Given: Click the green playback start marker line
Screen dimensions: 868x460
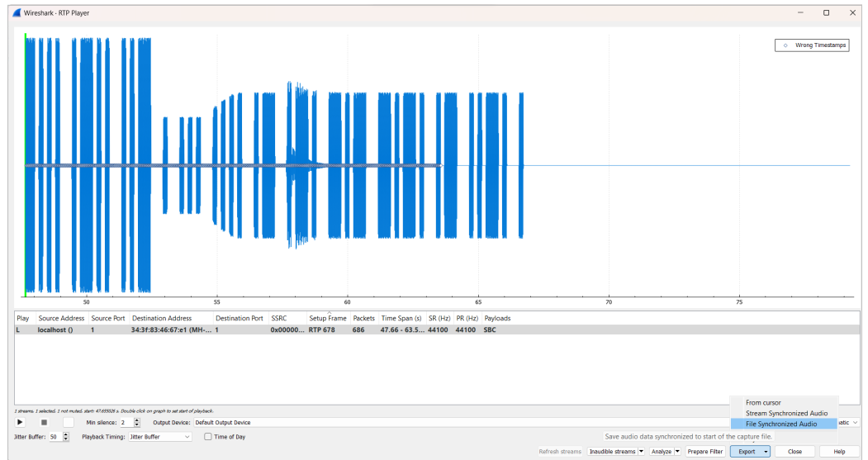Looking at the screenshot, I should [25, 165].
